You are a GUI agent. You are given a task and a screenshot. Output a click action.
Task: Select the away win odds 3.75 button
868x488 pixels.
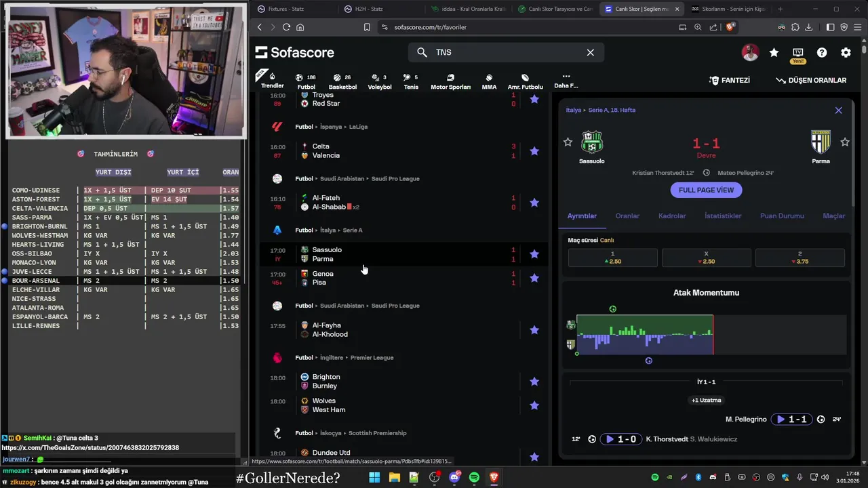(800, 258)
